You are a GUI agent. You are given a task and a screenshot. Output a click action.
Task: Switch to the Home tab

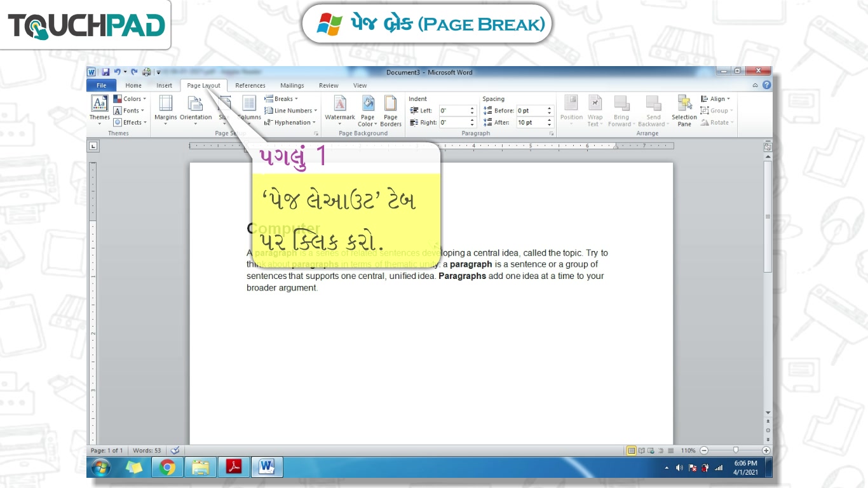[133, 85]
